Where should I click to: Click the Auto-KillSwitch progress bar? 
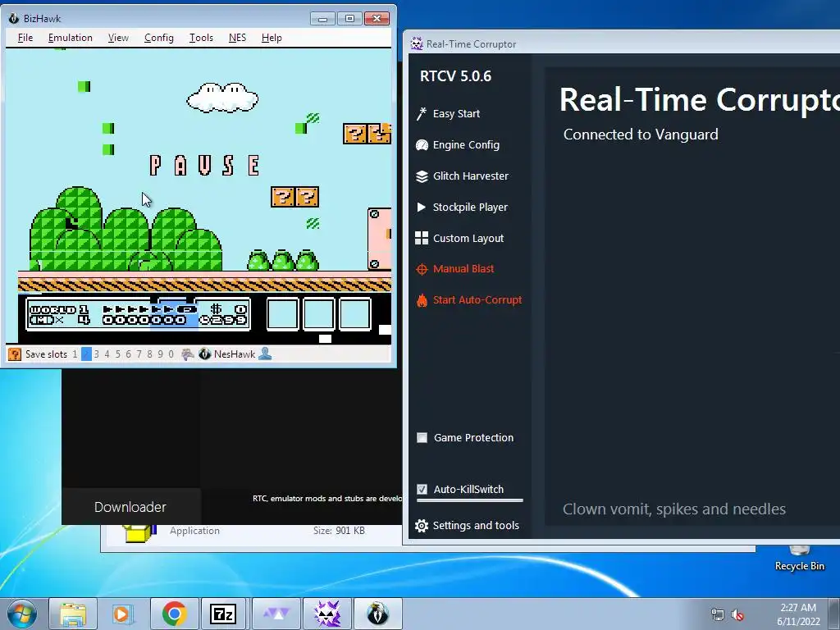[x=470, y=501]
